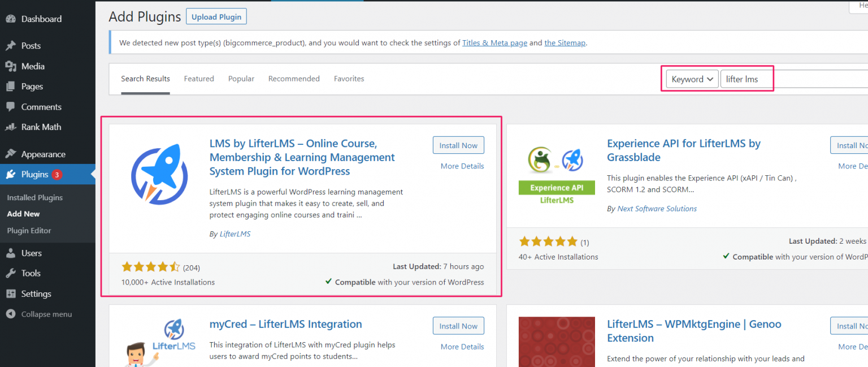Open the Media library icon

tap(11, 66)
